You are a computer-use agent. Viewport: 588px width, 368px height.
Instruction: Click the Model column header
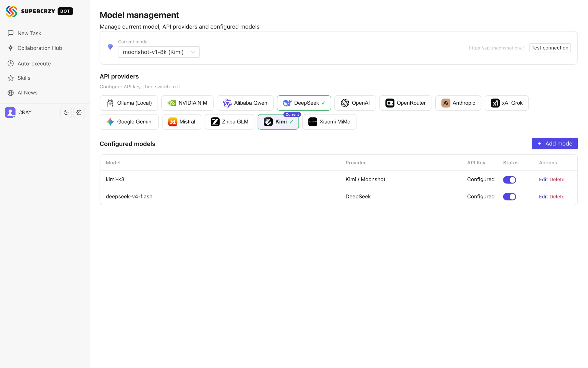(x=113, y=163)
